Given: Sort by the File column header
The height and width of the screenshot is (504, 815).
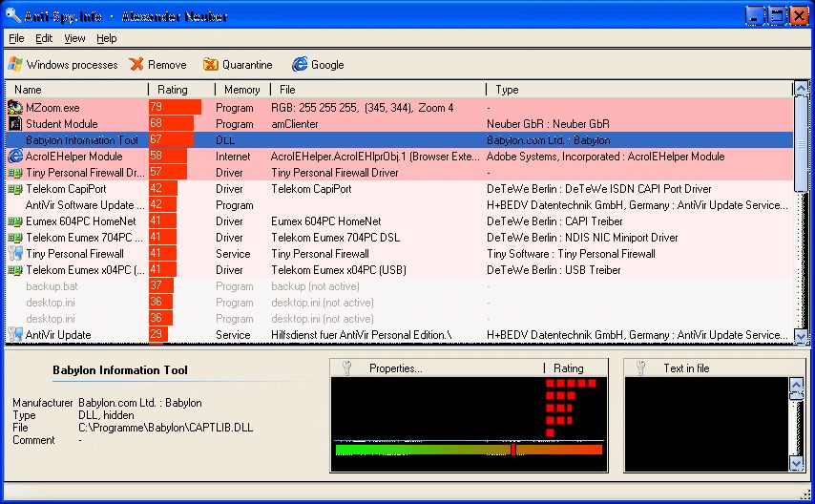Looking at the screenshot, I should click(x=378, y=90).
